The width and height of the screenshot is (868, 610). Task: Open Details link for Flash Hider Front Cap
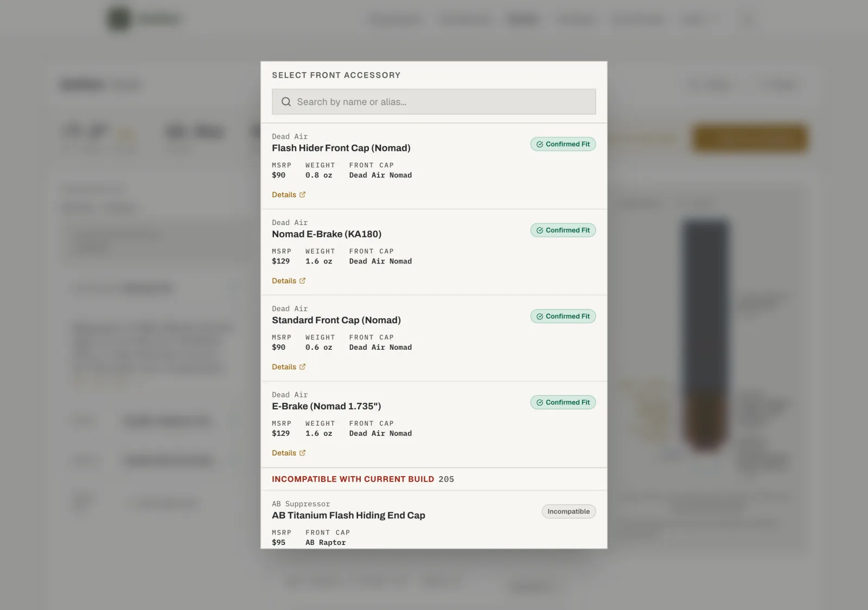[x=284, y=195]
